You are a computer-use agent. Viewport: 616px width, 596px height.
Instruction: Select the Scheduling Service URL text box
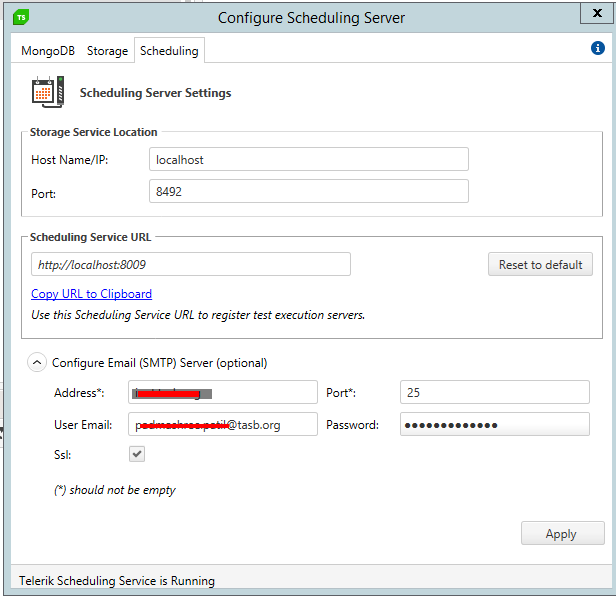click(x=190, y=264)
